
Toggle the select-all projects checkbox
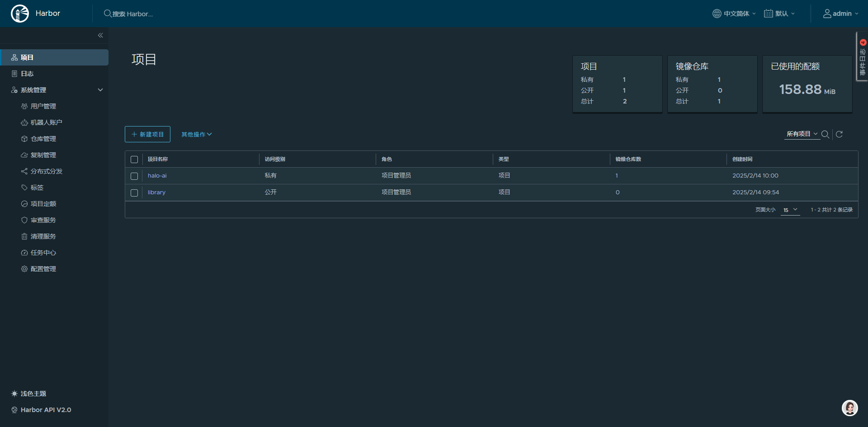pyautogui.click(x=134, y=160)
